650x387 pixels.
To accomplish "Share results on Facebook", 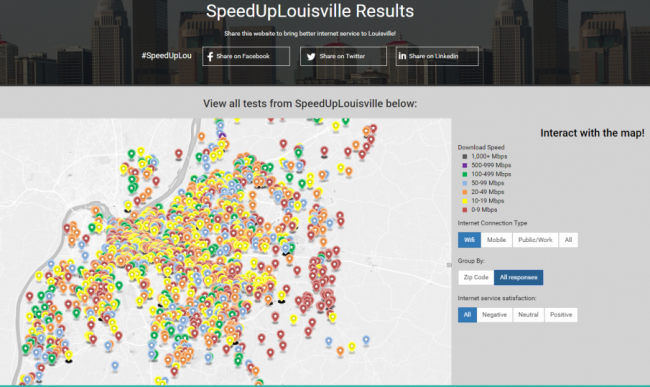I will (246, 56).
